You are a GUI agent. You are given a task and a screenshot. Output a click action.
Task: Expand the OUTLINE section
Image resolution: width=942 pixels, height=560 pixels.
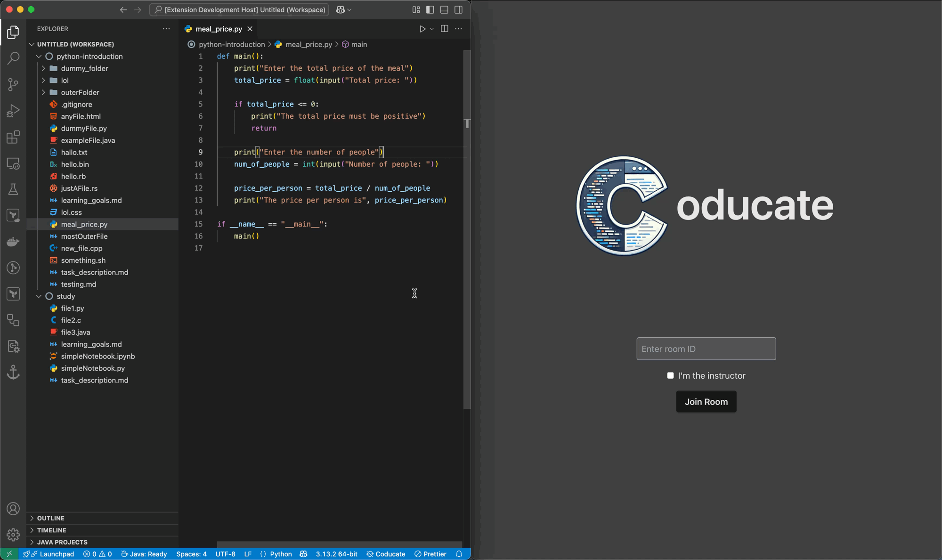tap(50, 518)
